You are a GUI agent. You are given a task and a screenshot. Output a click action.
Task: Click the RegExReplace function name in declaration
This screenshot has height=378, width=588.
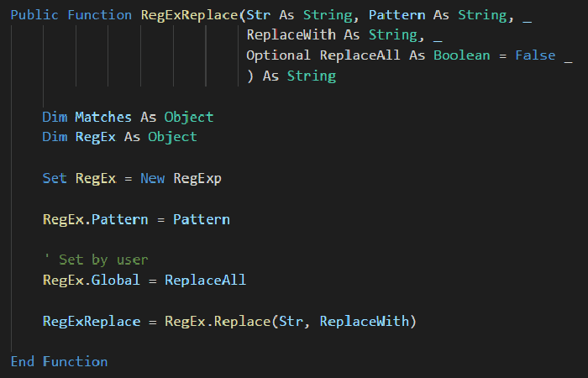(x=190, y=15)
